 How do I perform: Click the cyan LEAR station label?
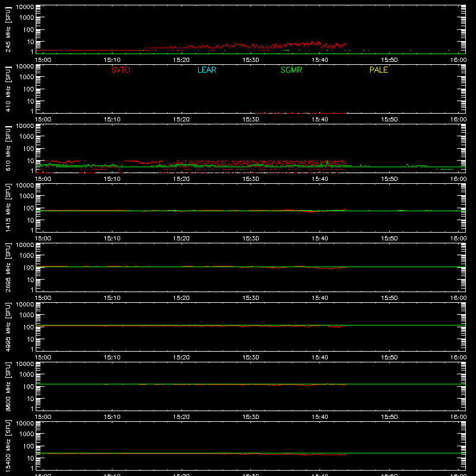(x=206, y=70)
